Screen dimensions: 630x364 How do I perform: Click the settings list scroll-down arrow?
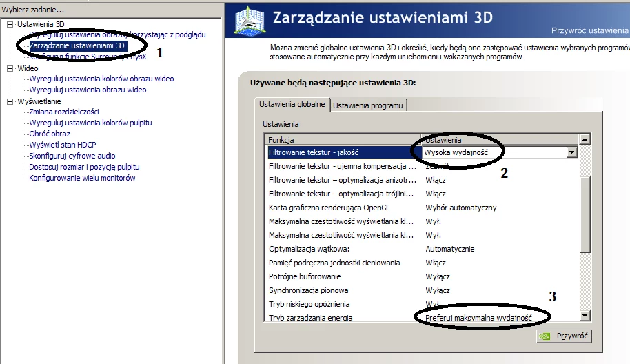click(585, 316)
